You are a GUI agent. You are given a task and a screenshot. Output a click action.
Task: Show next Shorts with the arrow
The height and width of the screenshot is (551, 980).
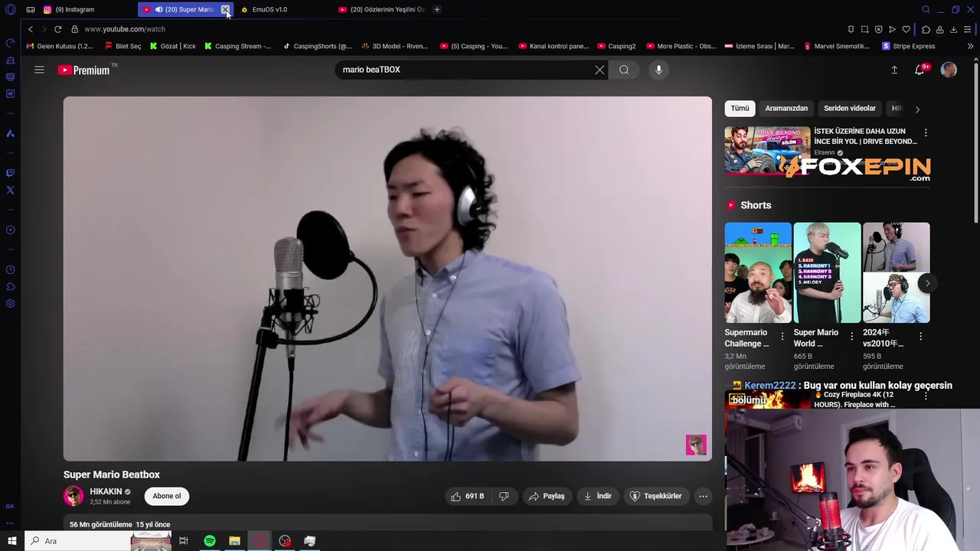pos(927,283)
